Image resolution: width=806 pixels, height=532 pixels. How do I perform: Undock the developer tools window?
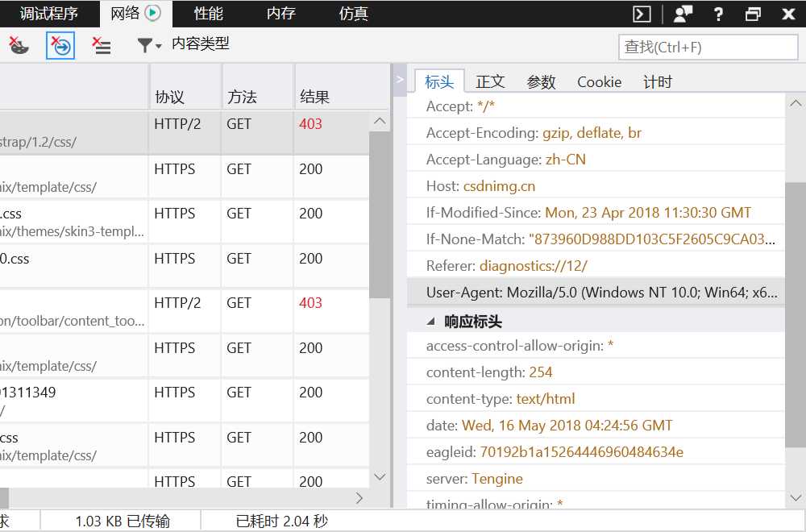(753, 14)
